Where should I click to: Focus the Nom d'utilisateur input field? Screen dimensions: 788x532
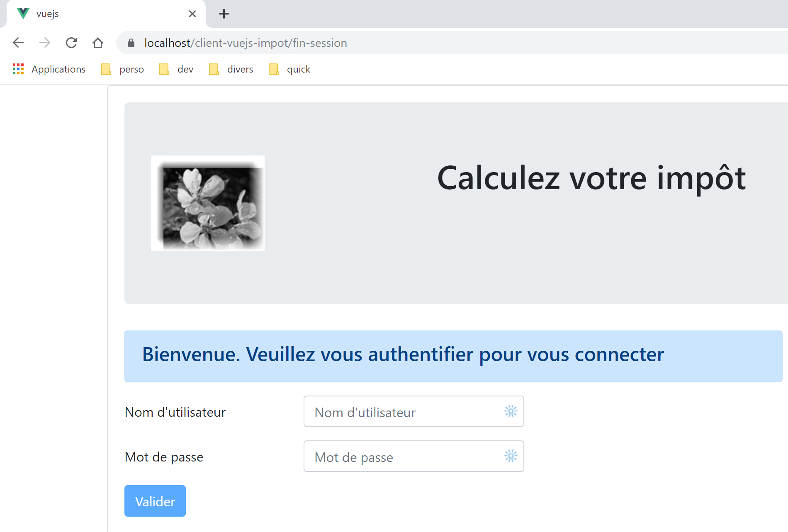coord(404,412)
